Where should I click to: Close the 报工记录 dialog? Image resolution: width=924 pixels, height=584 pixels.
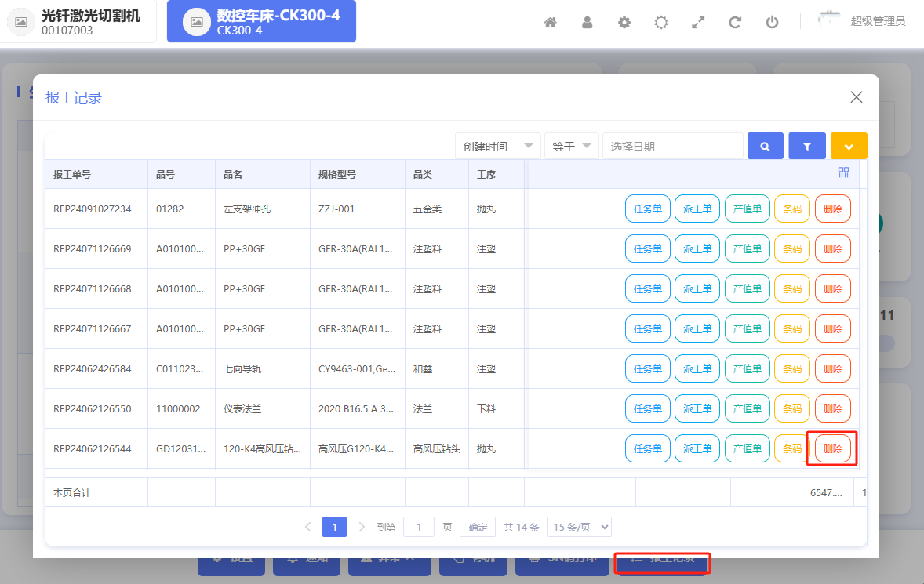[x=857, y=97]
